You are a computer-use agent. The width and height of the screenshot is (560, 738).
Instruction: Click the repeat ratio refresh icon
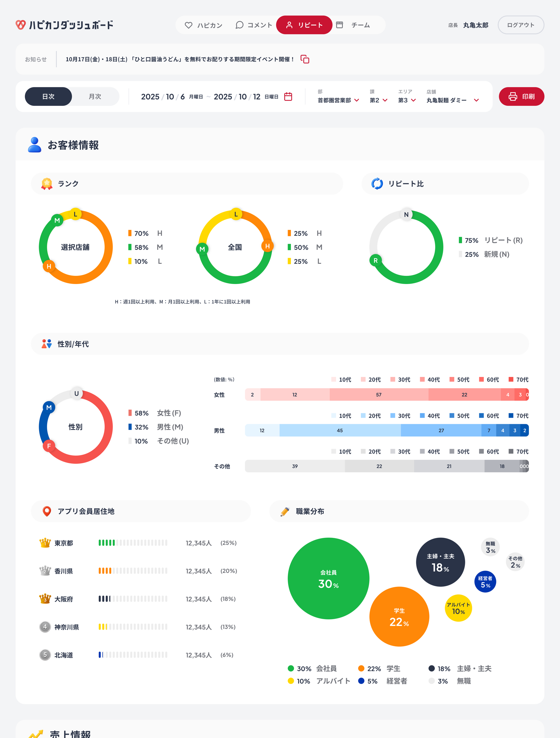tap(377, 184)
